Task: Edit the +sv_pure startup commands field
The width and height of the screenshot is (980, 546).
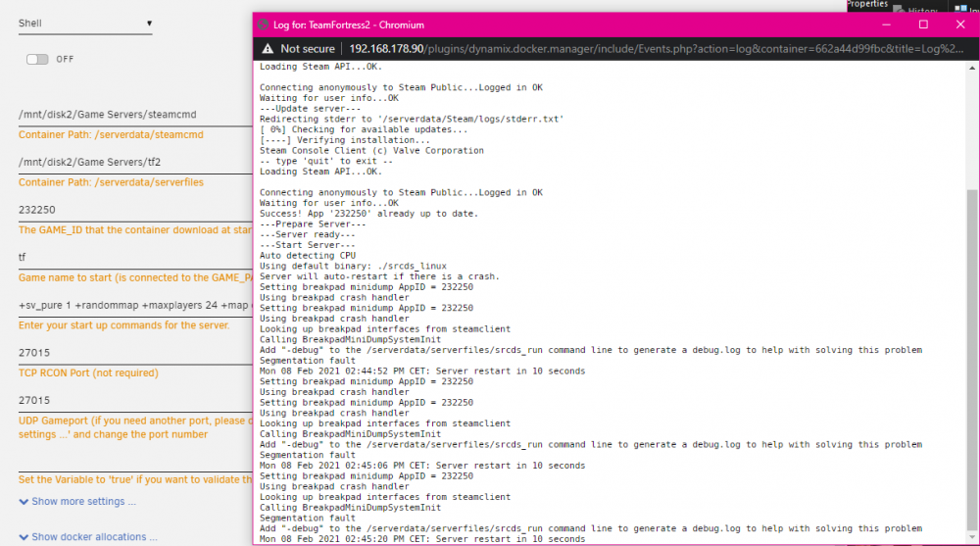Action: [135, 305]
